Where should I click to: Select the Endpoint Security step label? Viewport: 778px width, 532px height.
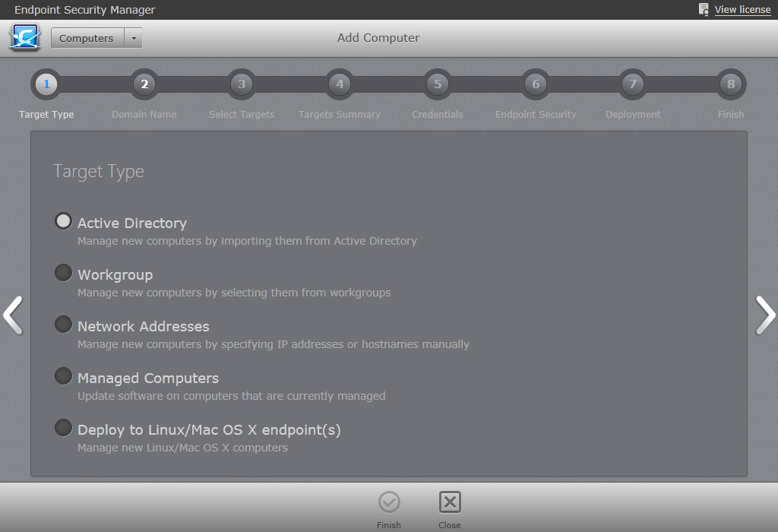click(x=536, y=115)
